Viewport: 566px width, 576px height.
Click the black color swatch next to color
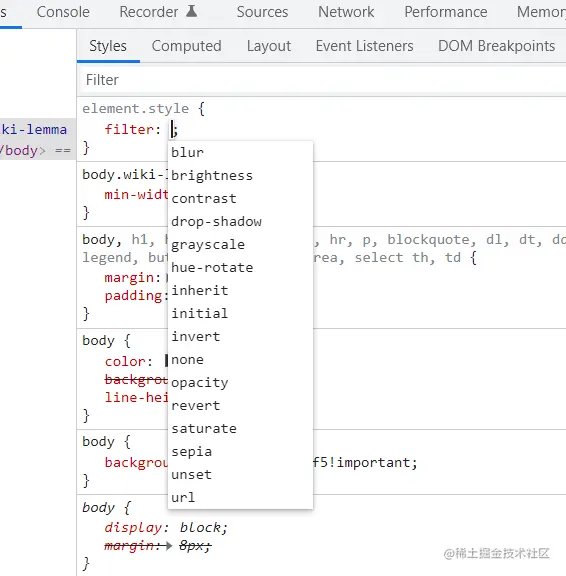coord(166,361)
